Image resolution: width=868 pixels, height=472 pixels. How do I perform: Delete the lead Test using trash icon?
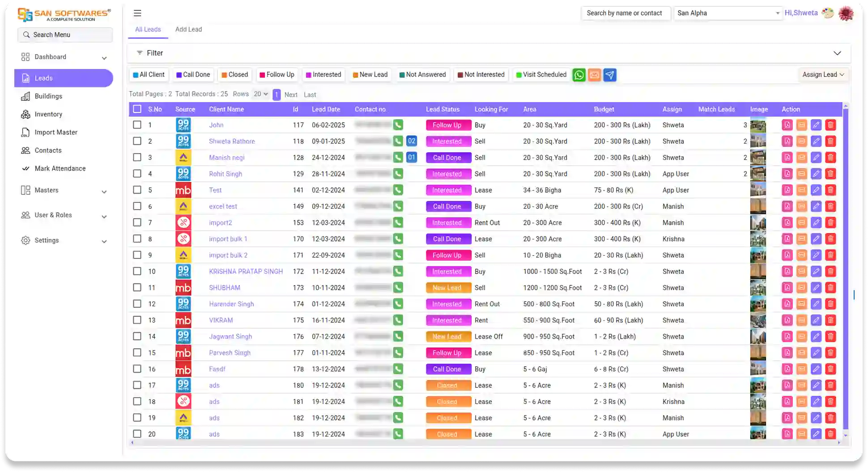[x=831, y=190]
